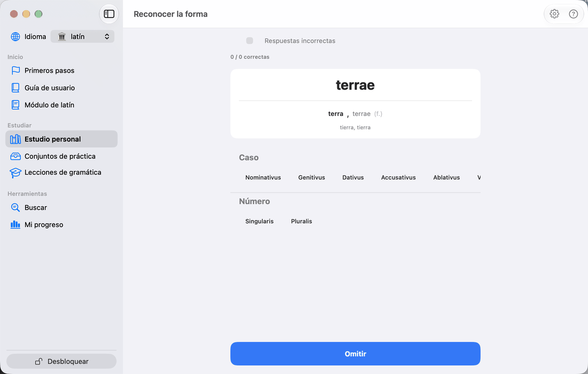Click the Estudio personal books icon
Viewport: 588px width, 374px height.
coord(16,139)
